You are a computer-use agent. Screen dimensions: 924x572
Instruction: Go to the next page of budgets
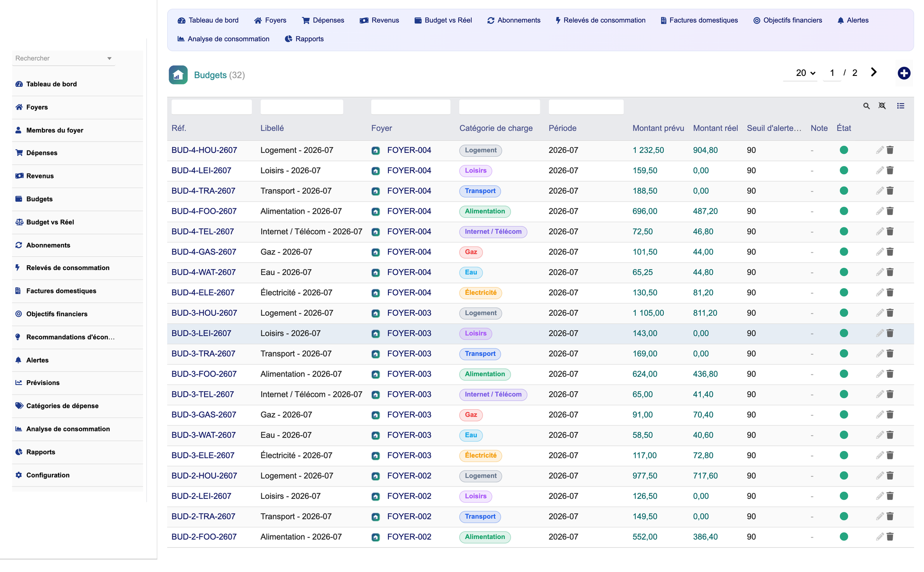(874, 72)
